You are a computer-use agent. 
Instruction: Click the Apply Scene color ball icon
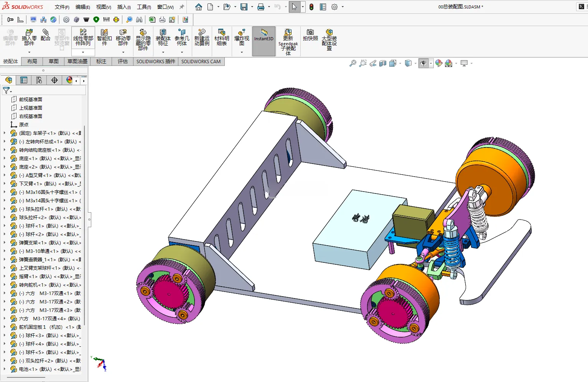coord(449,63)
